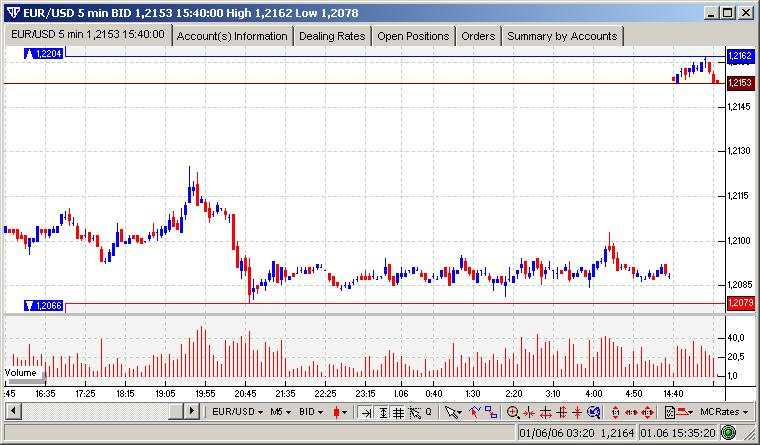Undo zoom with the blue magnifier
This screenshot has height=445, width=760.
pos(593,412)
